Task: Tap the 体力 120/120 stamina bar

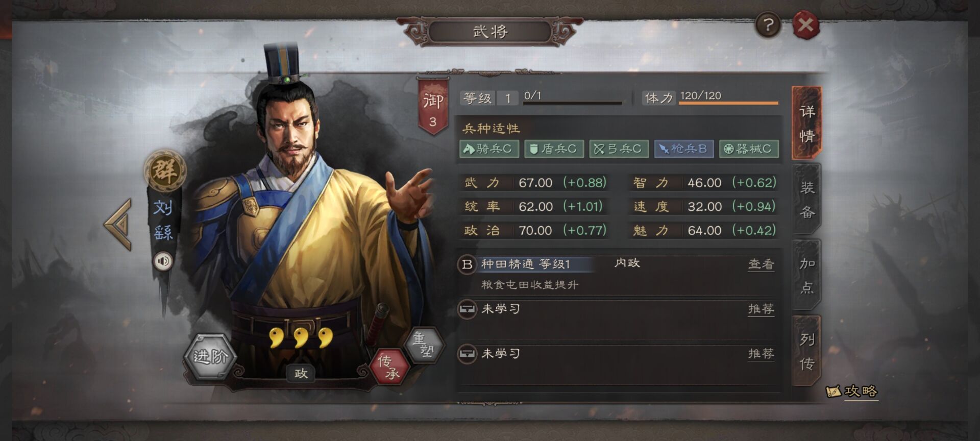Action: click(710, 97)
